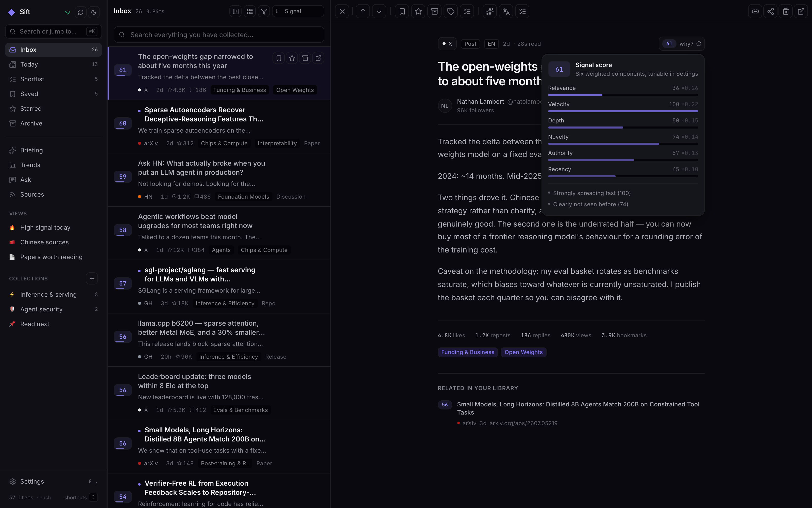Click the 'why?' signal score button
Image resolution: width=812 pixels, height=508 pixels.
[x=682, y=44]
